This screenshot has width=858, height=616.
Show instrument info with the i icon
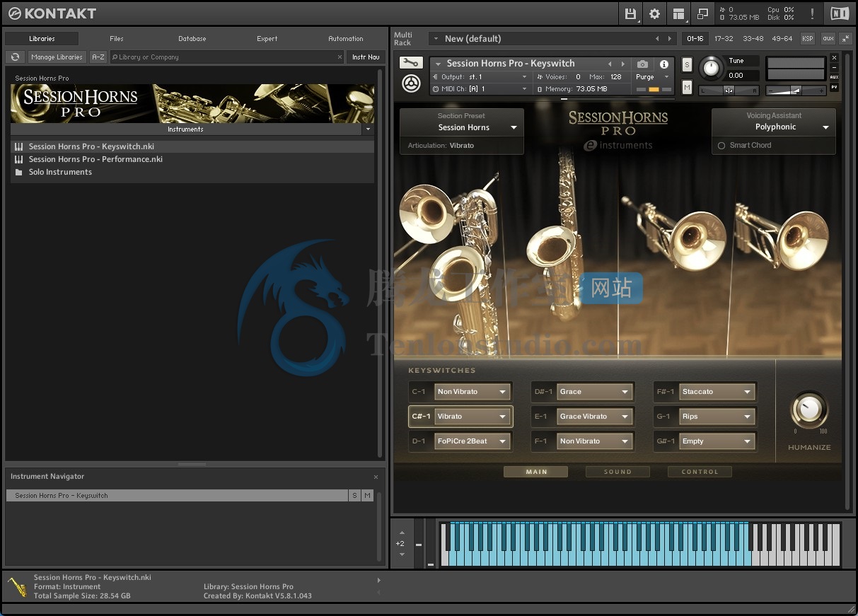(664, 64)
